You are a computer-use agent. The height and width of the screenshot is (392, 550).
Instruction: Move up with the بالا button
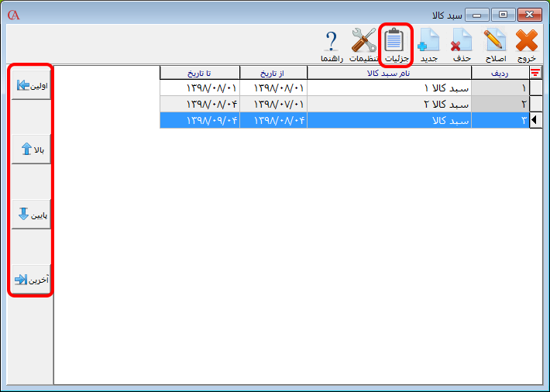[31, 150]
